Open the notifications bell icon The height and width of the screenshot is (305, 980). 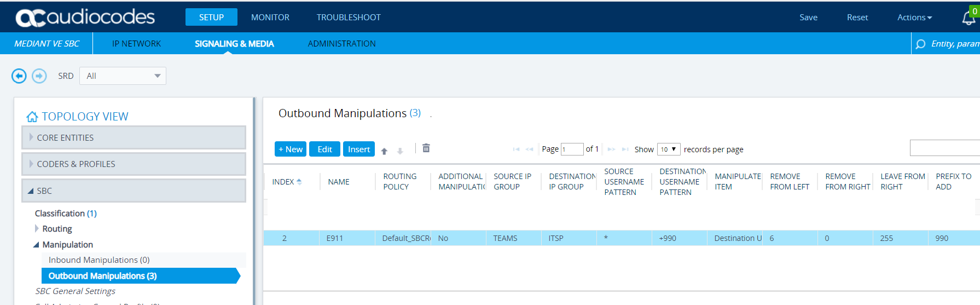click(968, 19)
